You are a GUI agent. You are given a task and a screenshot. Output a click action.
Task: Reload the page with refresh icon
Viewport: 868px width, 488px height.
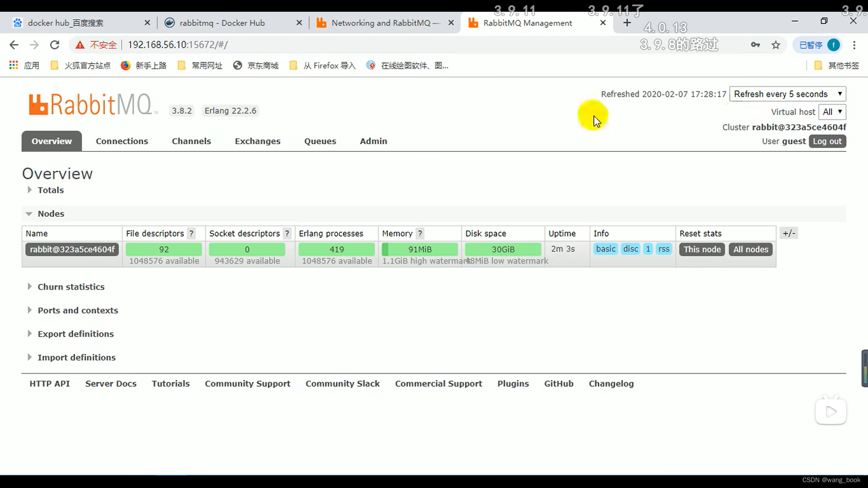pyautogui.click(x=55, y=45)
